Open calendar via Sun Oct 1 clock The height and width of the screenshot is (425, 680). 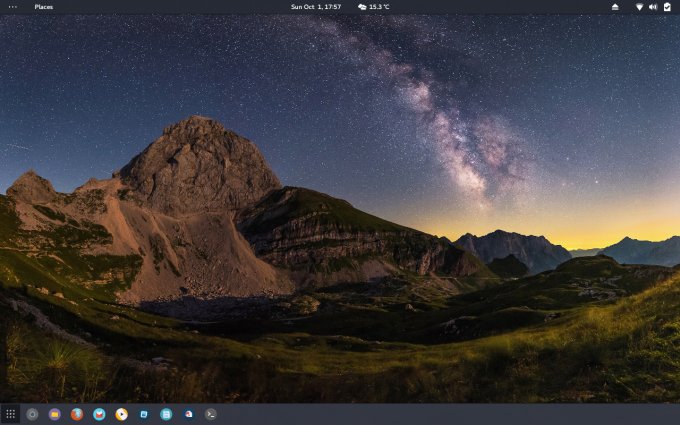[316, 7]
